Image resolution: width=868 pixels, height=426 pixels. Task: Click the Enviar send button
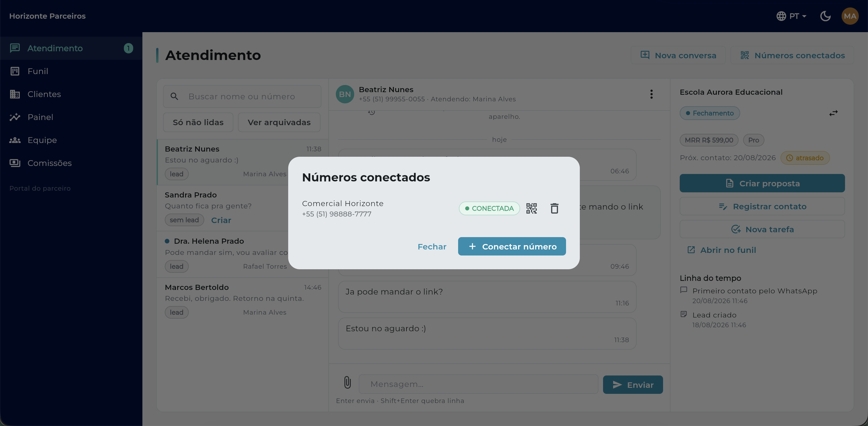(x=633, y=385)
